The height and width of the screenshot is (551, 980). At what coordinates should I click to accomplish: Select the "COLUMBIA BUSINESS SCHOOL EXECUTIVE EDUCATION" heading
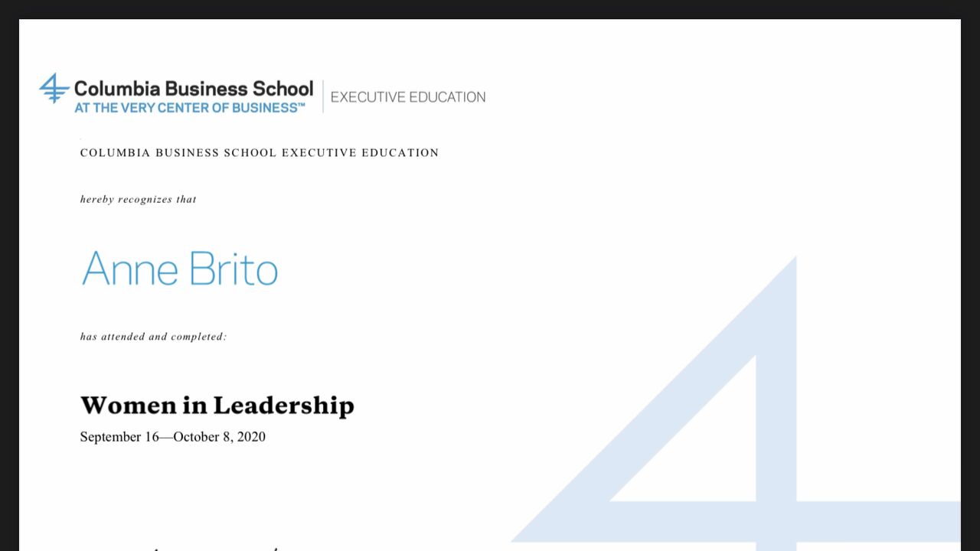coord(260,153)
